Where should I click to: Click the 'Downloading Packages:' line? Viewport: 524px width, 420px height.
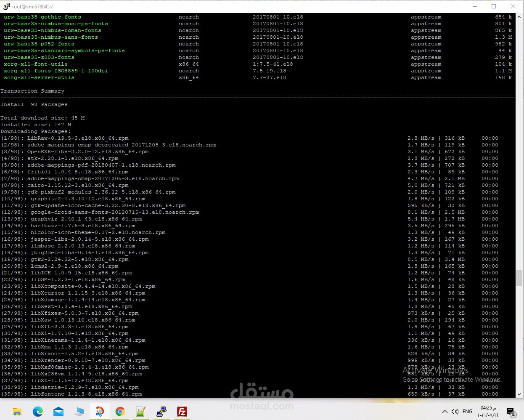[x=36, y=132]
